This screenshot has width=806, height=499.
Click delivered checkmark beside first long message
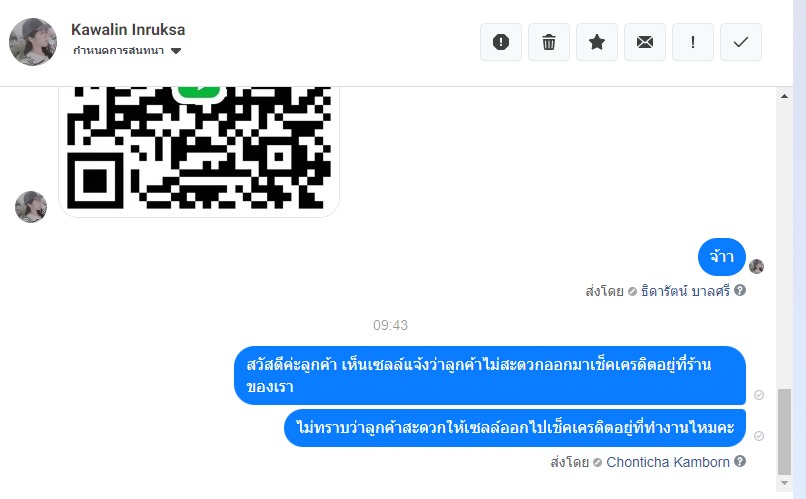(759, 395)
